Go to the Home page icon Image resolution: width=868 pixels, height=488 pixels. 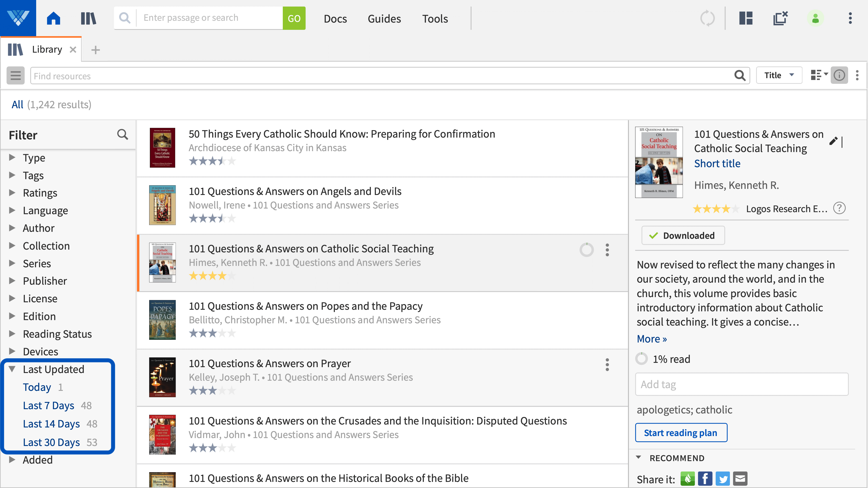pyautogui.click(x=54, y=18)
